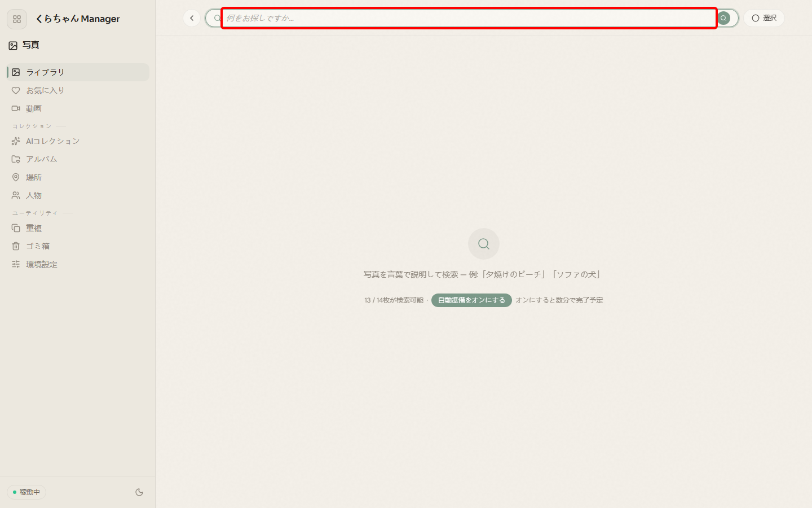Open ゴミ箱 trash
This screenshot has width=812, height=508.
click(x=78, y=246)
